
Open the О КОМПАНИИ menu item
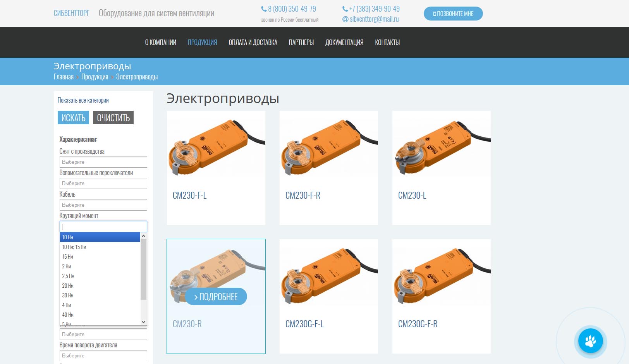point(160,42)
